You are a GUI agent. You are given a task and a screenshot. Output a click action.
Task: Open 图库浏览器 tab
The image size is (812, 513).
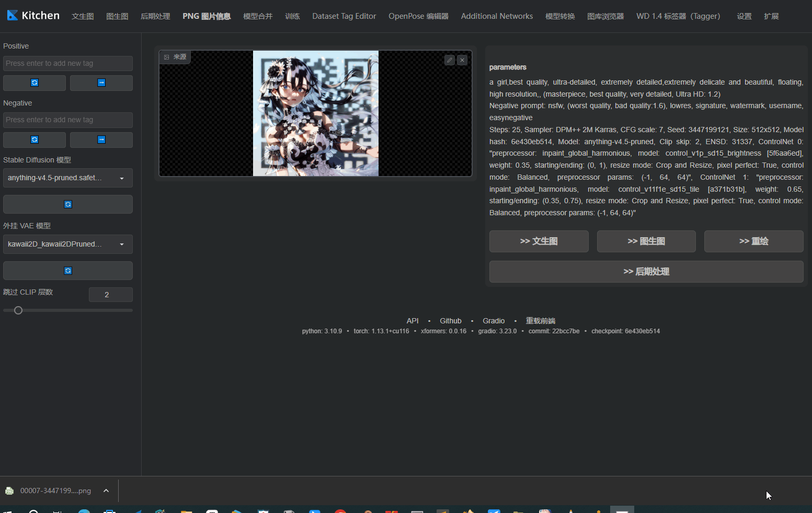(x=605, y=16)
